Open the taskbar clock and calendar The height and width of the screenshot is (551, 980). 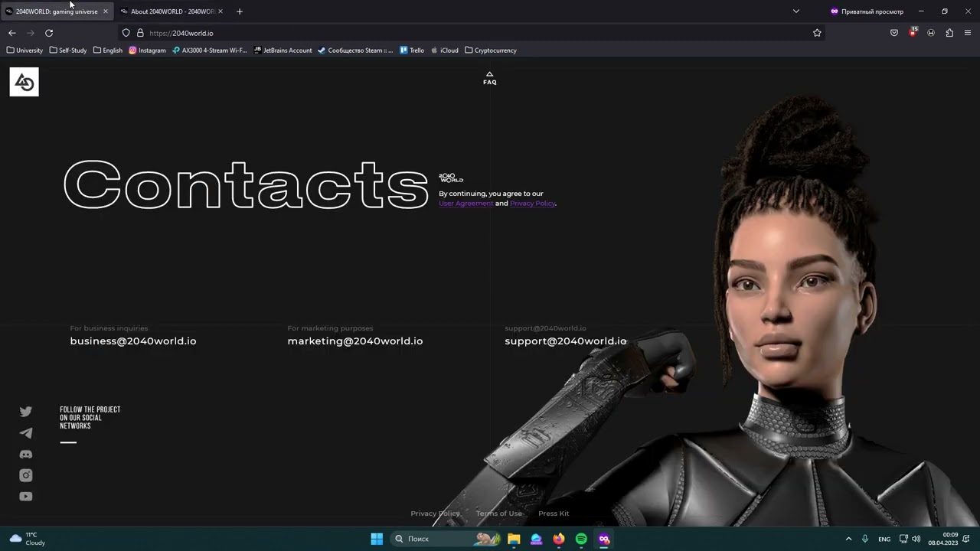[x=943, y=539]
